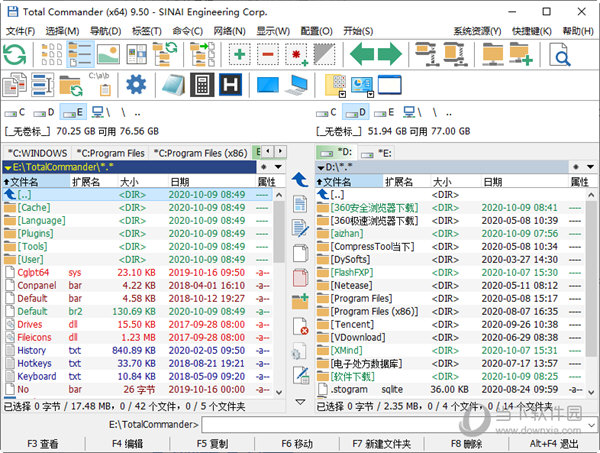The height and width of the screenshot is (453, 600).
Task: Click the F6 移动 button
Action: pyautogui.click(x=297, y=444)
